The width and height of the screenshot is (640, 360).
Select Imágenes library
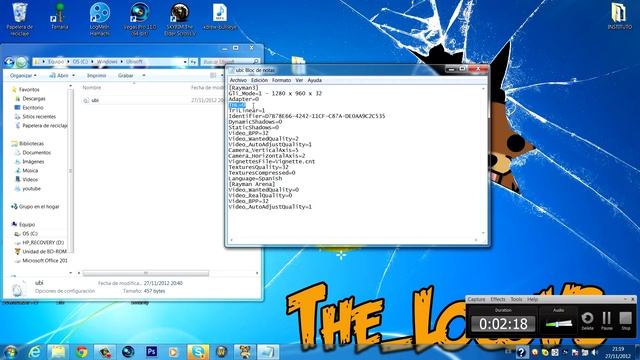pos(33,161)
